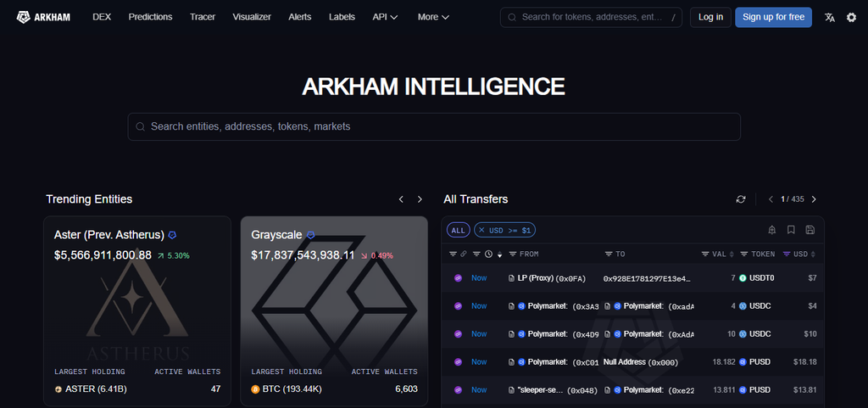Click the BTC coin icon on Grayscale card

pos(255,389)
